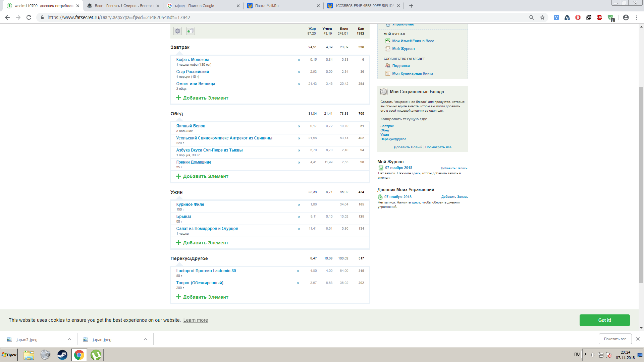This screenshot has height=362, width=644.
Task: Click the Показать все downloads button
Action: pyautogui.click(x=615, y=339)
